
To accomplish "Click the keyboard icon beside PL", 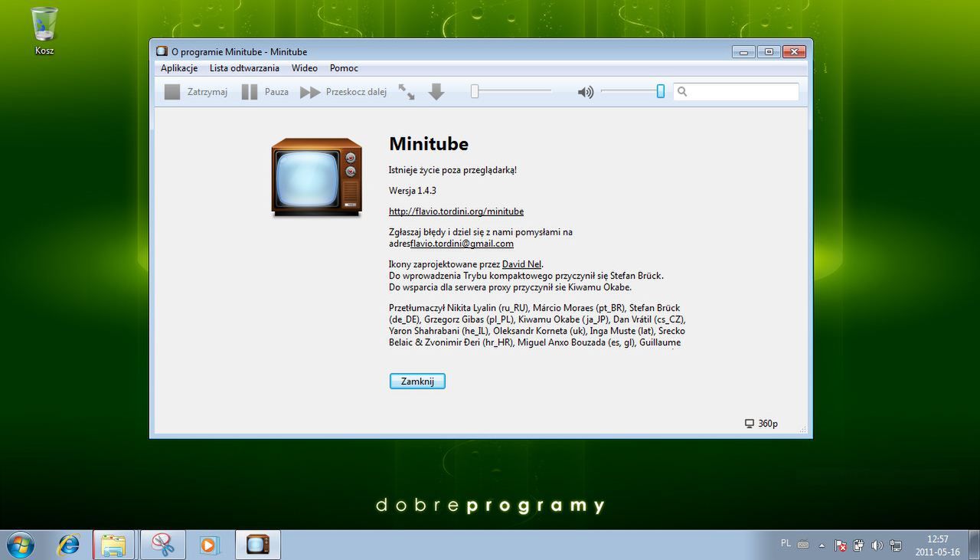I will pyautogui.click(x=803, y=545).
